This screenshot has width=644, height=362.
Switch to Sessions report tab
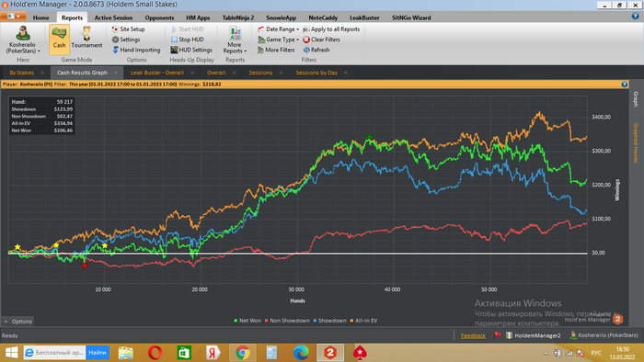tap(260, 73)
